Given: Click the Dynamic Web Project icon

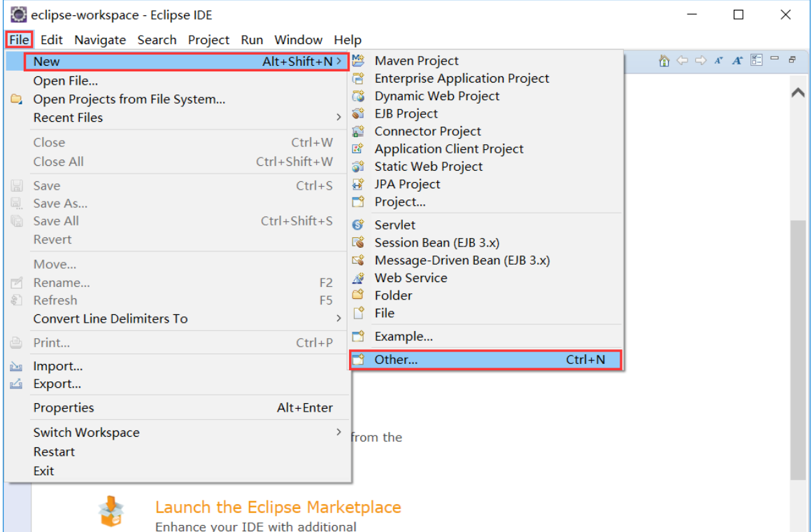Looking at the screenshot, I should click(357, 96).
